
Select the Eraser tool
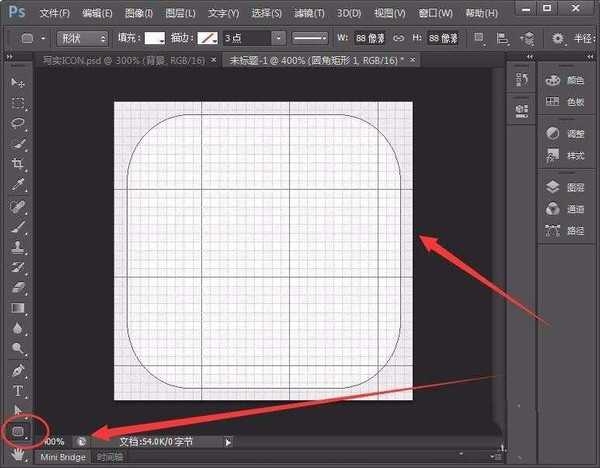tap(17, 287)
